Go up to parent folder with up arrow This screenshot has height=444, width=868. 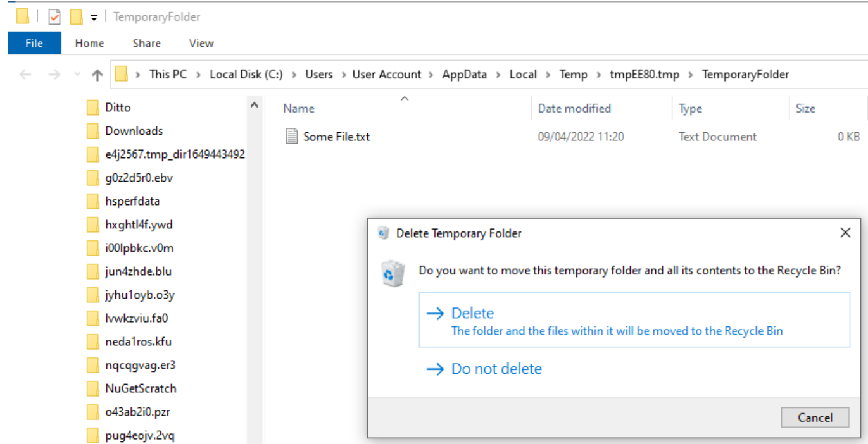(x=96, y=74)
